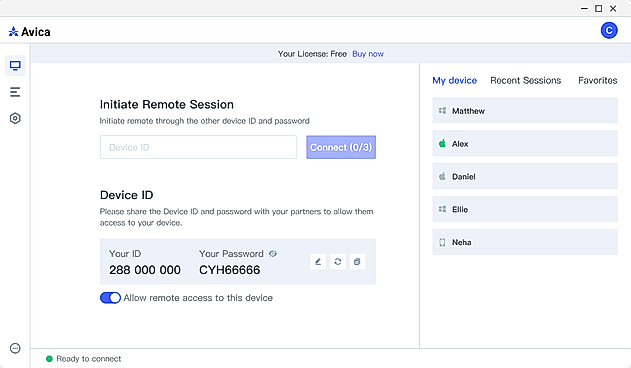Open the account avatar C icon
The width and height of the screenshot is (631, 368).
click(609, 31)
